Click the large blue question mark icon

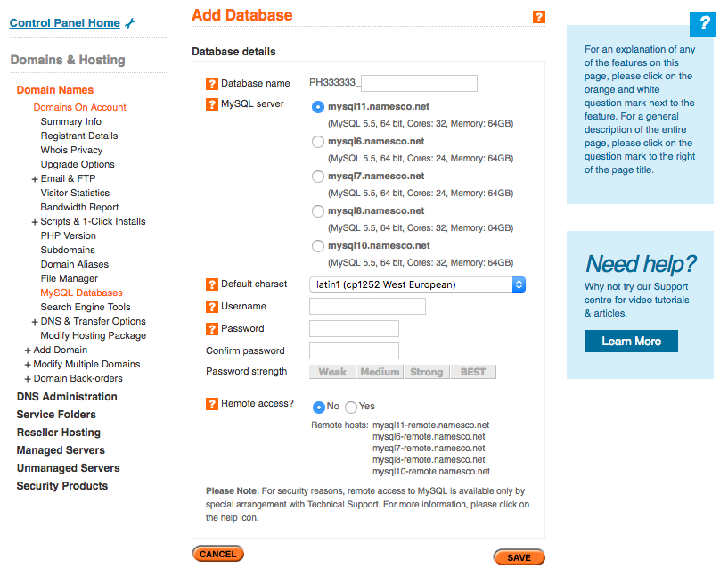pos(703,23)
